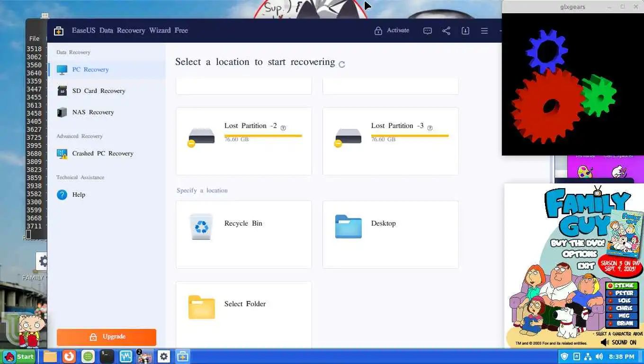This screenshot has height=364, width=644.
Task: Open the network icon in system tray
Action: [x=588, y=356]
